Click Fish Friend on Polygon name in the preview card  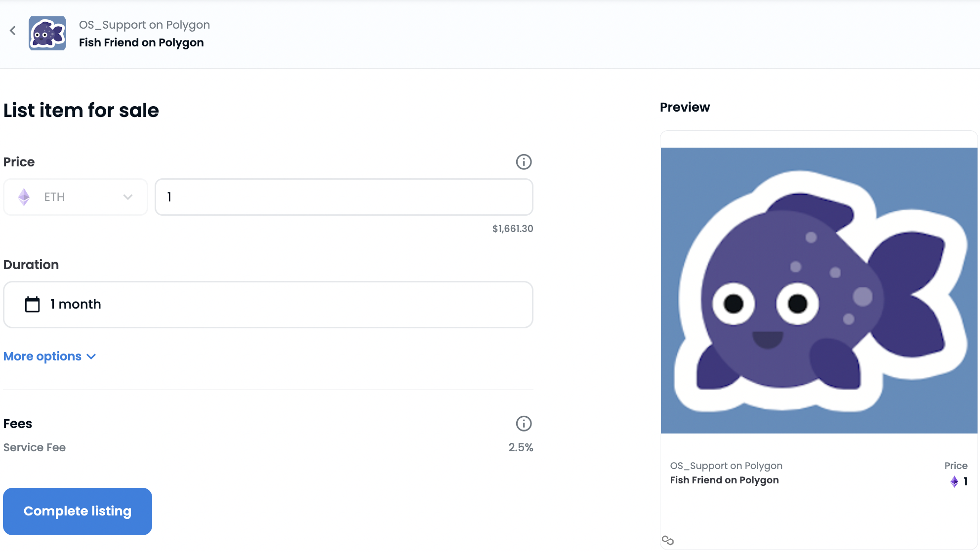pyautogui.click(x=724, y=480)
